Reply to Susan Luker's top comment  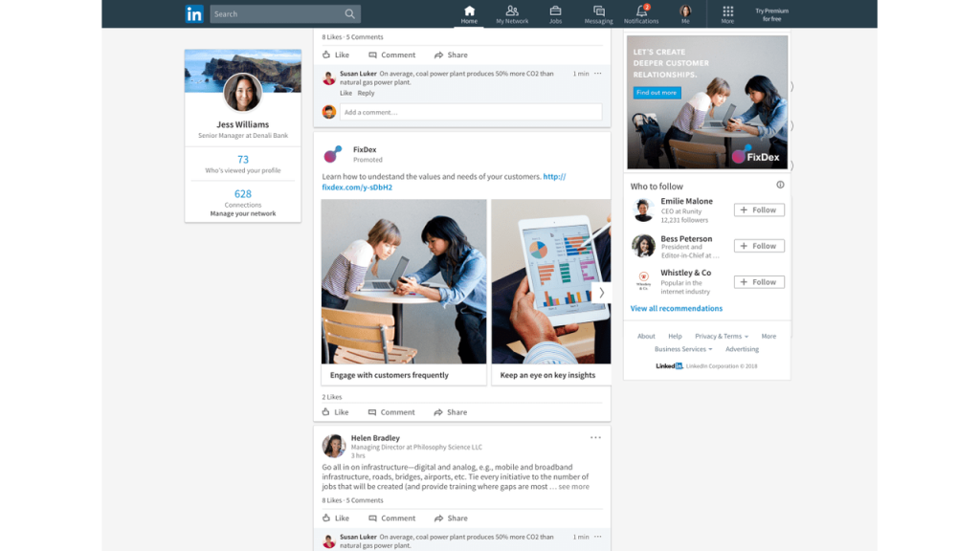point(366,93)
